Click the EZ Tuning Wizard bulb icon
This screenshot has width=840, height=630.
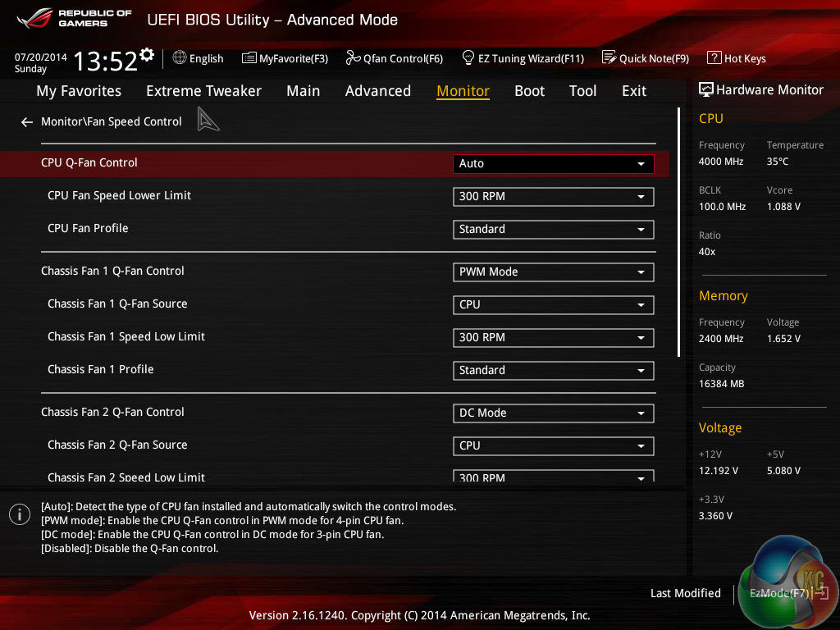point(468,57)
